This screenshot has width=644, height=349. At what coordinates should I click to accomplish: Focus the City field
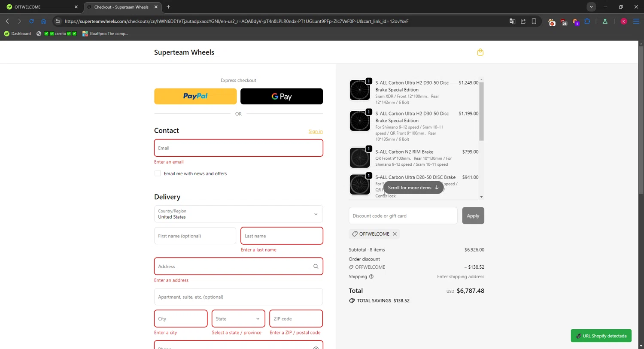(181, 319)
